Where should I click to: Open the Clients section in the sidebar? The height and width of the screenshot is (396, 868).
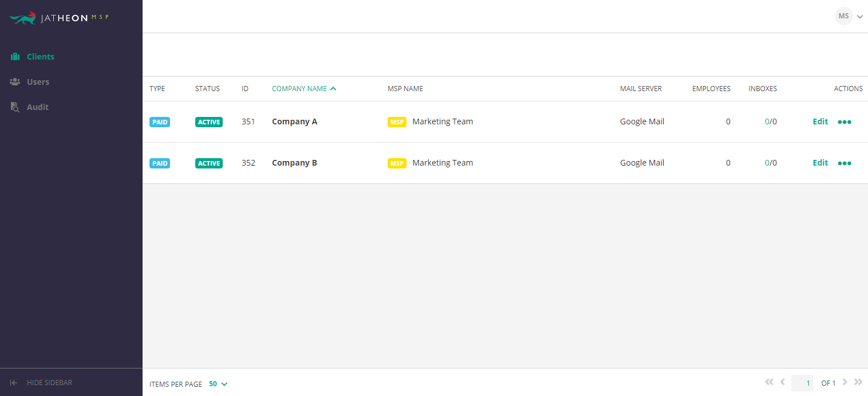33,57
